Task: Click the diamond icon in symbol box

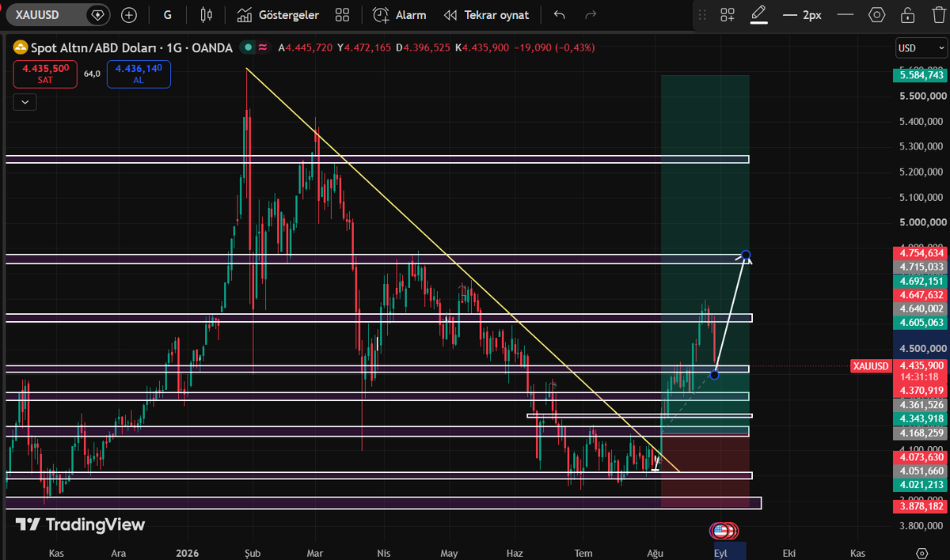Action: [97, 15]
